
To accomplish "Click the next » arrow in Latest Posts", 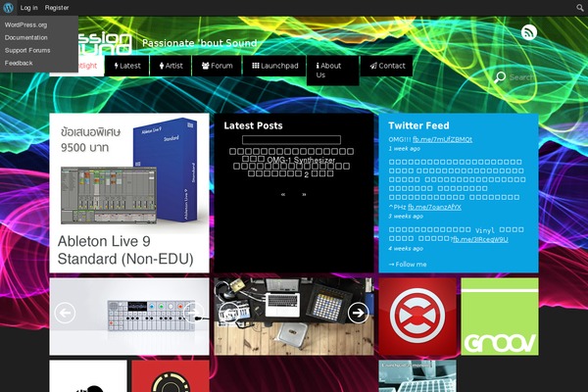I will 304,194.
